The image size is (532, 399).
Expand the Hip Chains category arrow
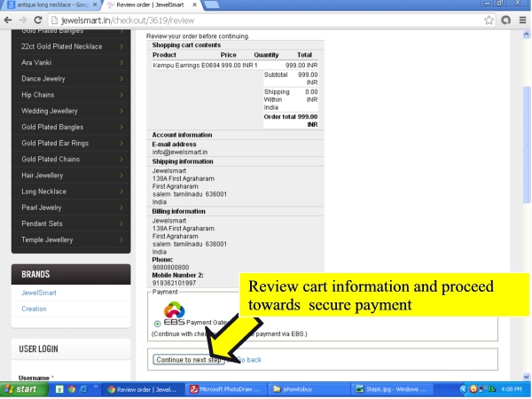(x=121, y=95)
